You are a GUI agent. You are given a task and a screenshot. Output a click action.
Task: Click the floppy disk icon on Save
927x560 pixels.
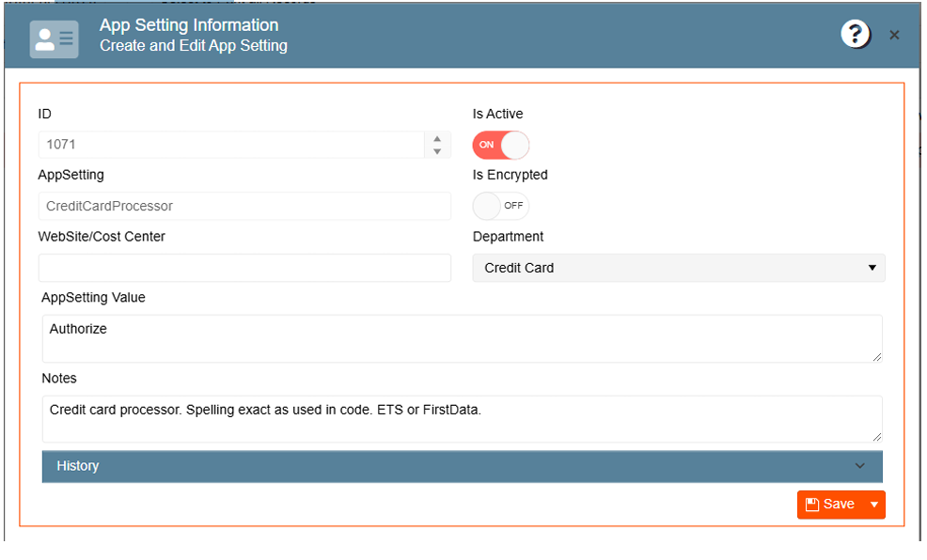[x=812, y=505]
